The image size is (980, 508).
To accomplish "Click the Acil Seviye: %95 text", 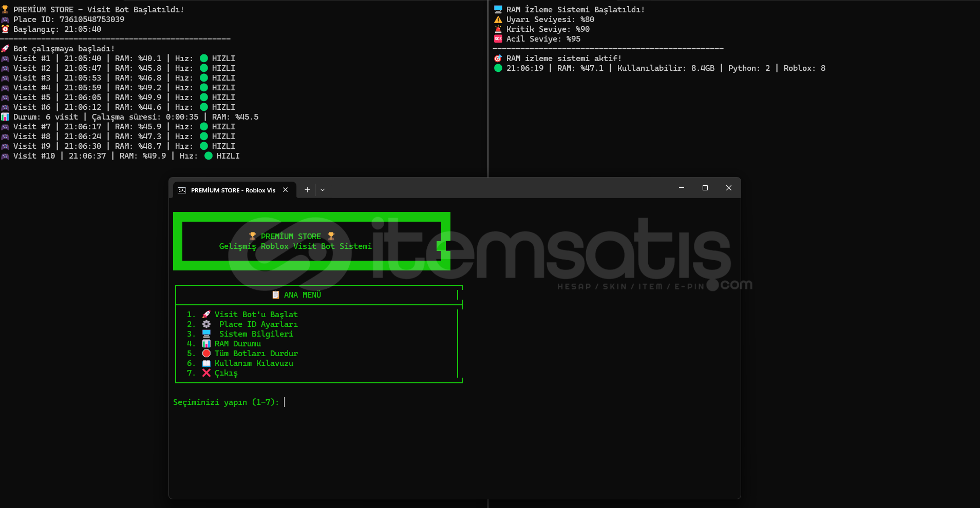I will pos(543,39).
